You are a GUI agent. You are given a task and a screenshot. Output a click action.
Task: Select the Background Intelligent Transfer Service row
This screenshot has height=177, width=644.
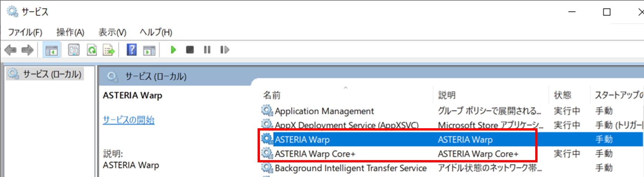pos(350,168)
